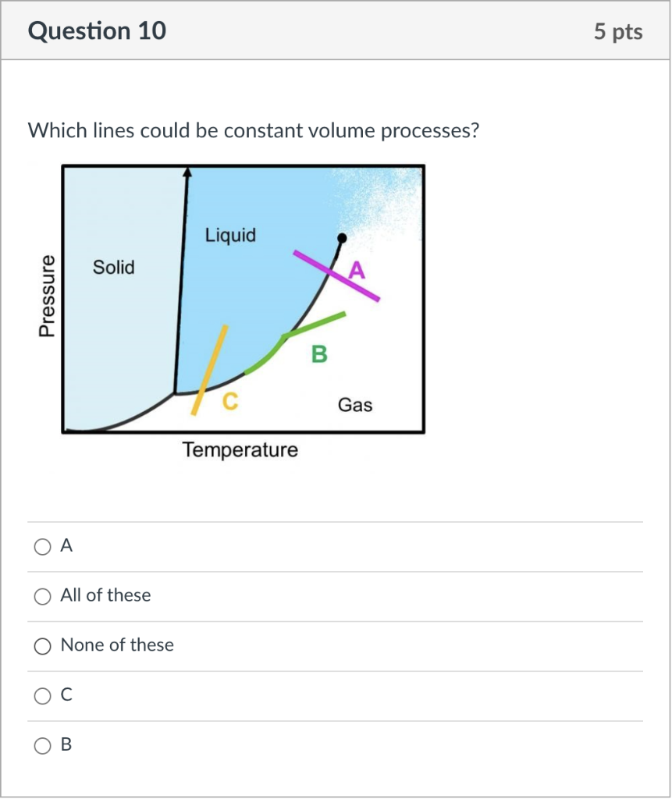Click the Solid region of the diagram
The height and width of the screenshot is (799, 672).
coord(113,268)
